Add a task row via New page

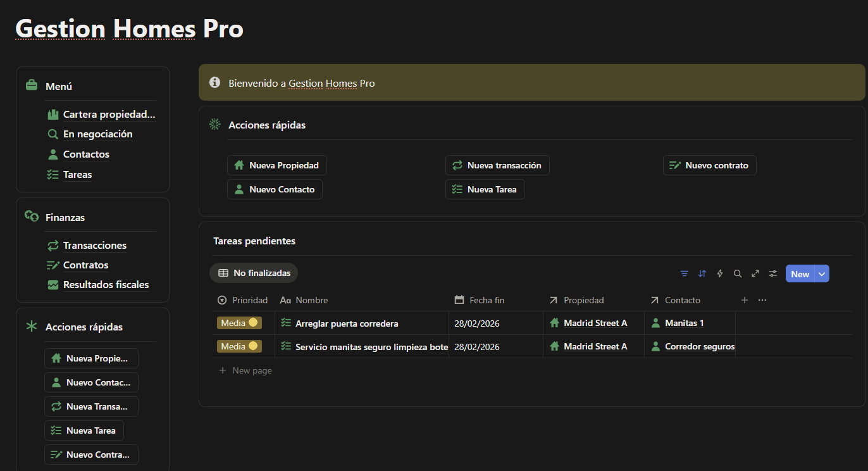click(x=245, y=370)
